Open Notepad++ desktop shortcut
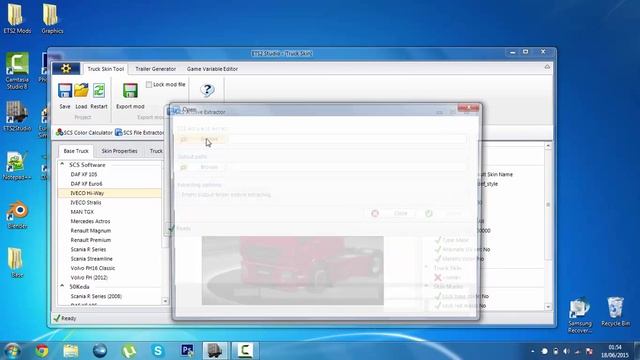Viewport: 640px width, 360px height. coord(17,165)
